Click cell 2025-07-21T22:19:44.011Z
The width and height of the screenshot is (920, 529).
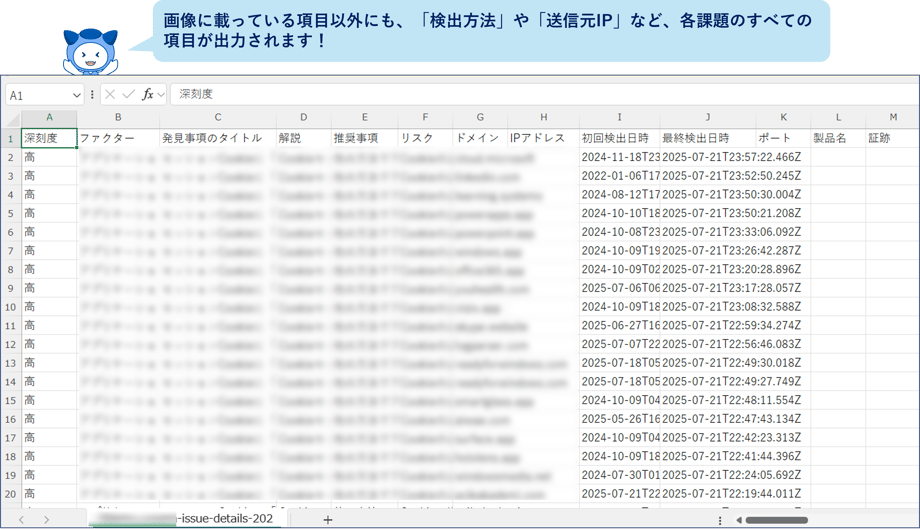coord(732,494)
